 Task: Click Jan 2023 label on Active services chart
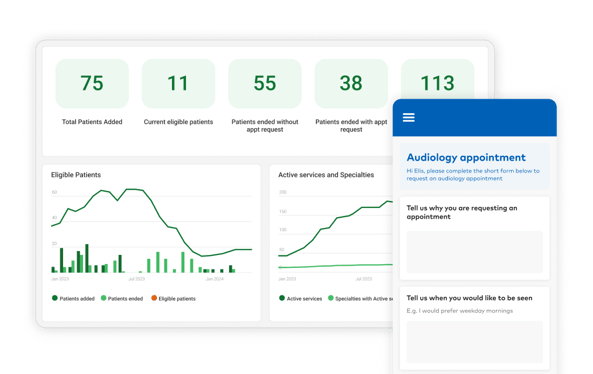[x=287, y=279]
